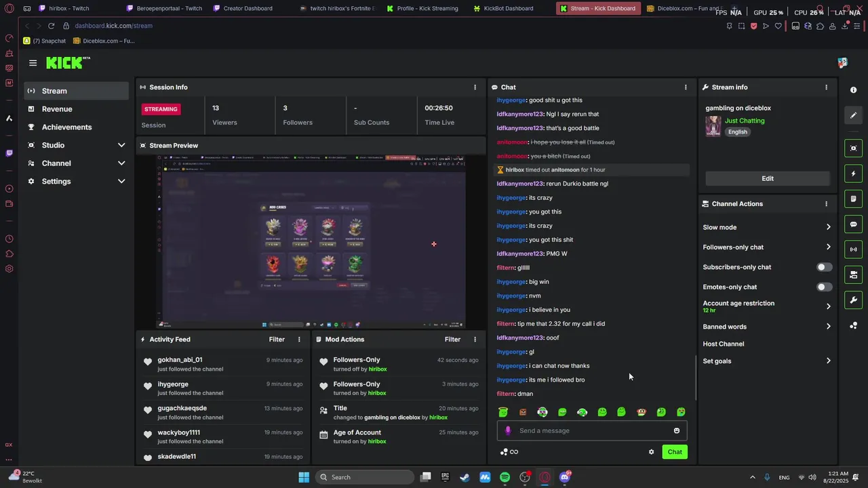Select the monkey face Kick emote
The width and height of the screenshot is (868, 488).
pyautogui.click(x=642, y=412)
